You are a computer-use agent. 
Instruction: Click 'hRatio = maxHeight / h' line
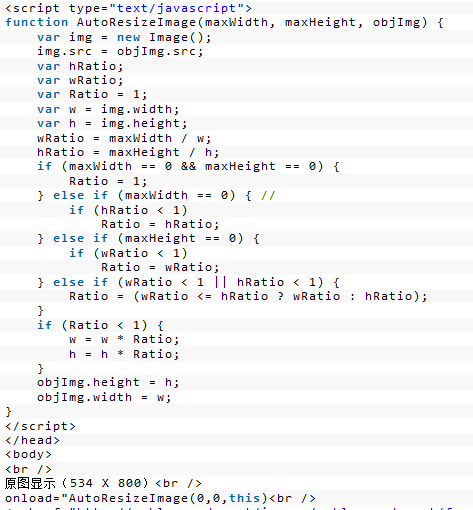[x=128, y=153]
